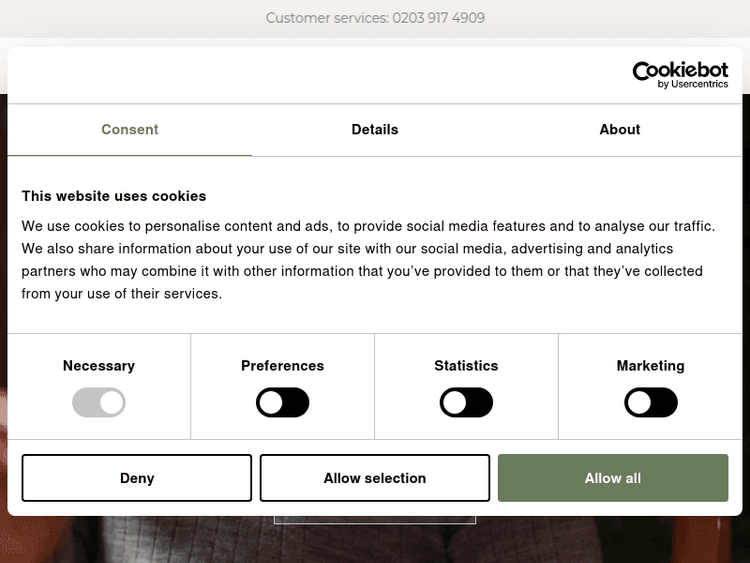Click the 'by Usercentrics' text

pyautogui.click(x=693, y=85)
